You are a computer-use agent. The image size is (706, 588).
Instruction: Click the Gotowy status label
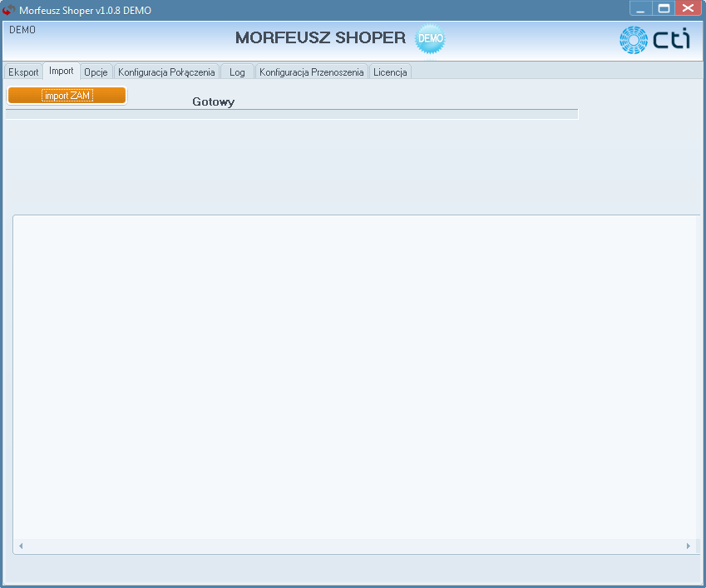coord(214,101)
